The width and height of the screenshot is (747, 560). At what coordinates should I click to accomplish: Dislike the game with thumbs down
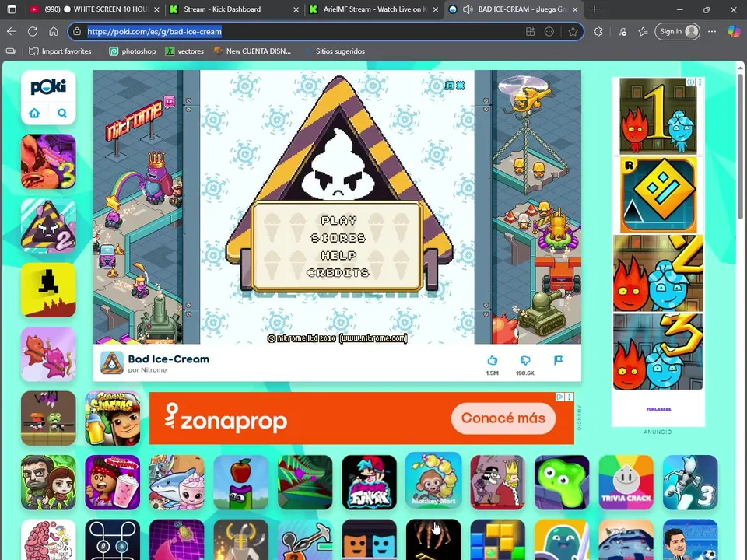525,360
